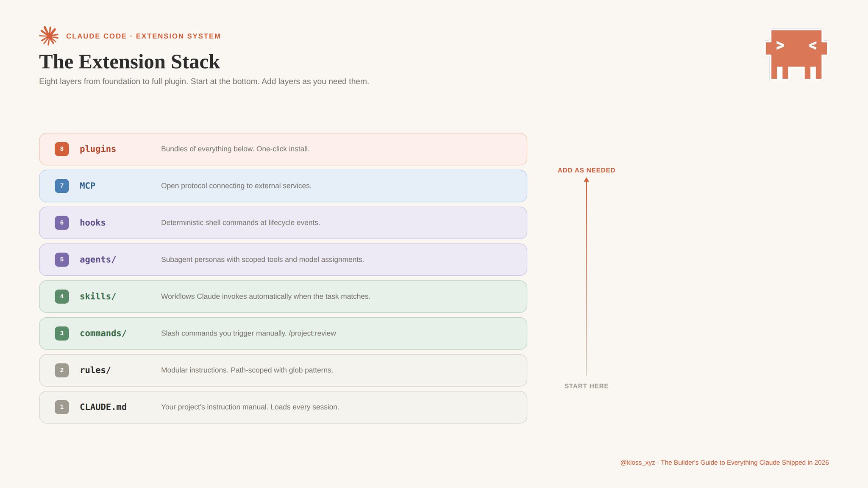The width and height of the screenshot is (868, 488).
Task: Click 'Slash commands you trigger manually' description
Action: [x=249, y=333]
